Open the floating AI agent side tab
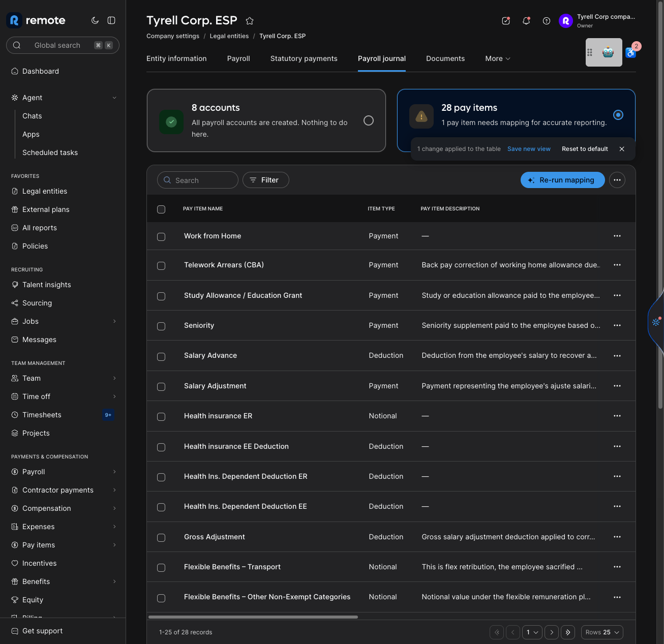Viewport: 664px width, 644px height. click(x=656, y=322)
